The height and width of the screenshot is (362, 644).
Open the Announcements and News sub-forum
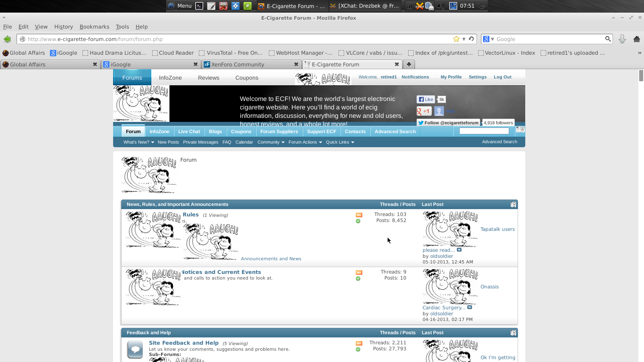[x=271, y=259]
